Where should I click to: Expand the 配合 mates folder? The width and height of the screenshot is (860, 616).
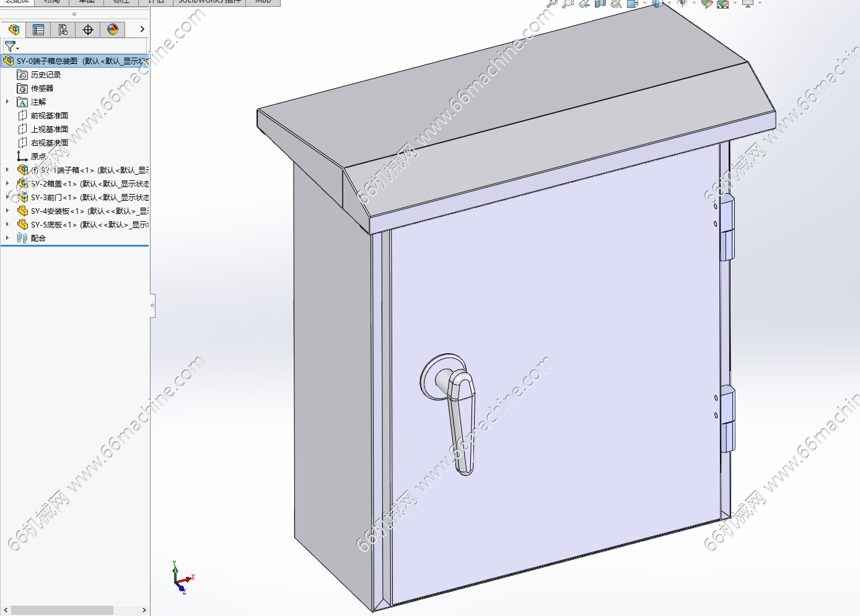tap(7, 238)
